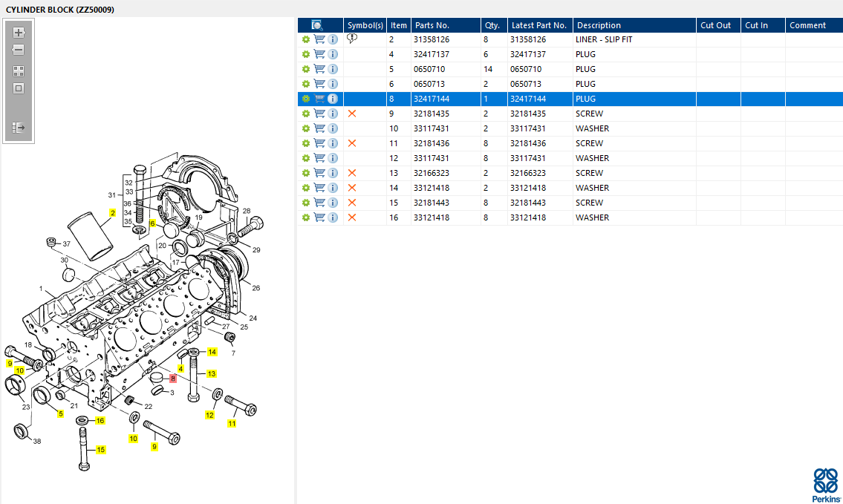Sort by Latest Part No. column header
The width and height of the screenshot is (843, 504).
point(540,25)
